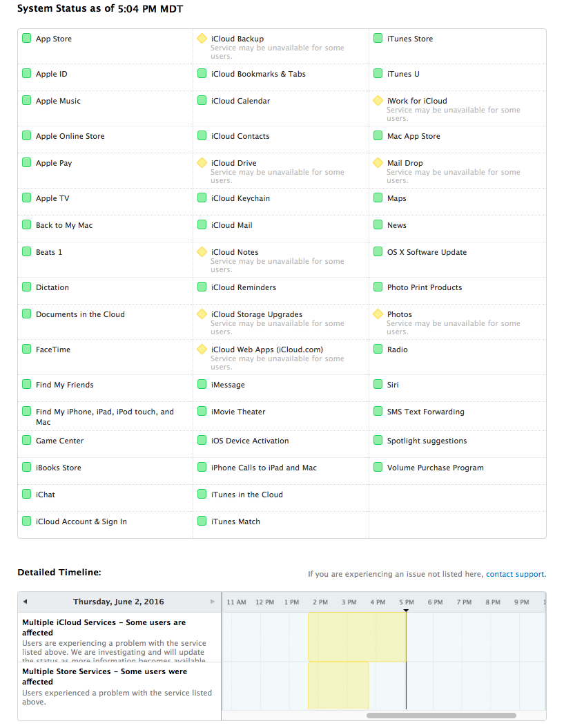
Task: Click the yellow iCloud Services outage bar
Action: point(356,637)
